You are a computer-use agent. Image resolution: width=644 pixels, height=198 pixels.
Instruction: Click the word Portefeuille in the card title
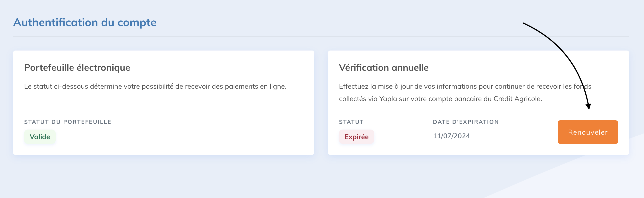coord(49,68)
